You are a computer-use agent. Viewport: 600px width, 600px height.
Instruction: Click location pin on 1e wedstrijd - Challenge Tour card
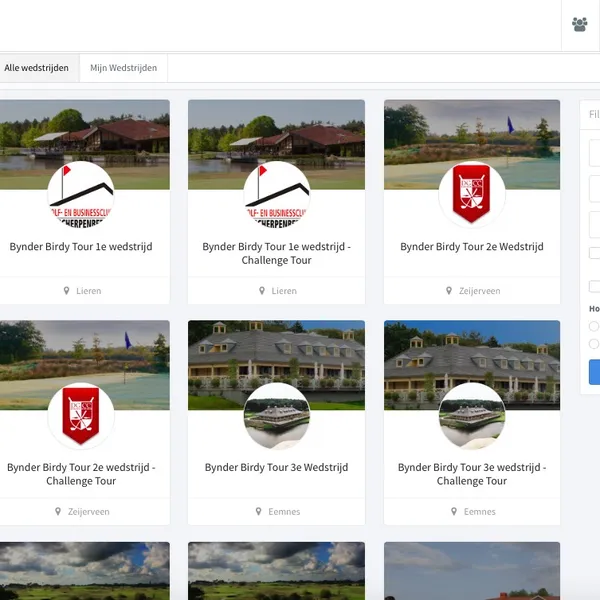(x=262, y=291)
